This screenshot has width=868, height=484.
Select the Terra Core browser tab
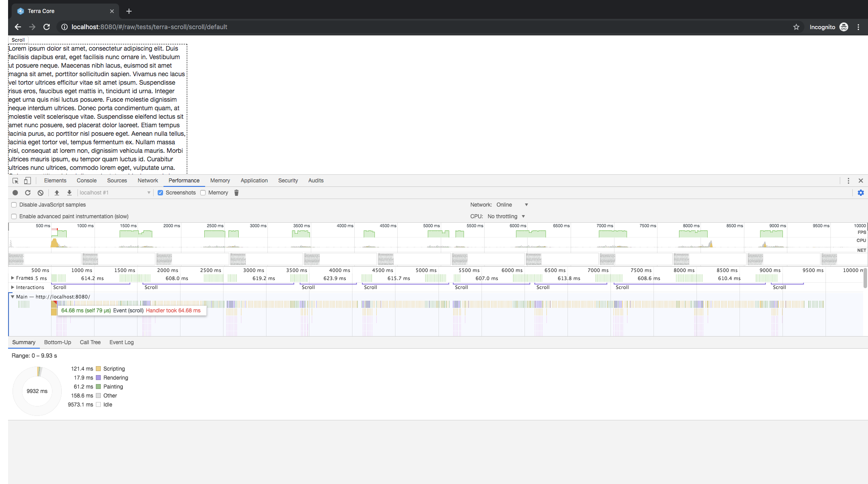[x=65, y=11]
